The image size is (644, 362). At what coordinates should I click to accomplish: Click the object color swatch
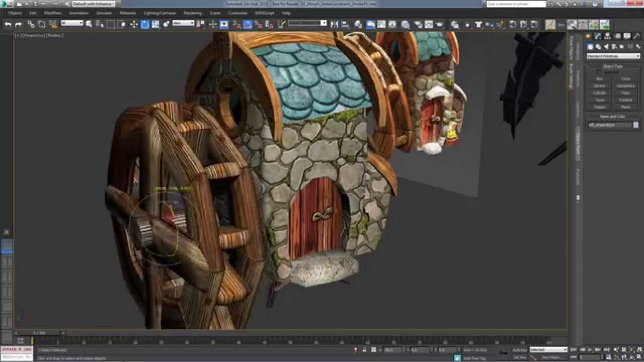636,125
